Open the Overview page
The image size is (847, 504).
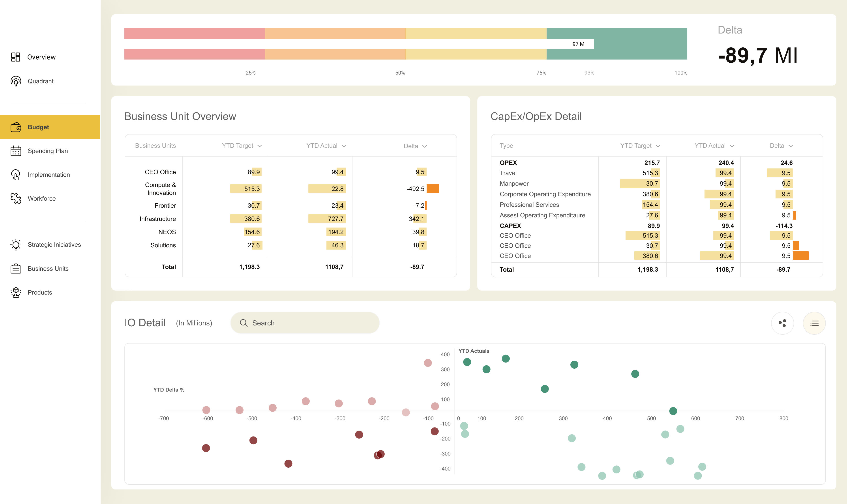pos(41,57)
